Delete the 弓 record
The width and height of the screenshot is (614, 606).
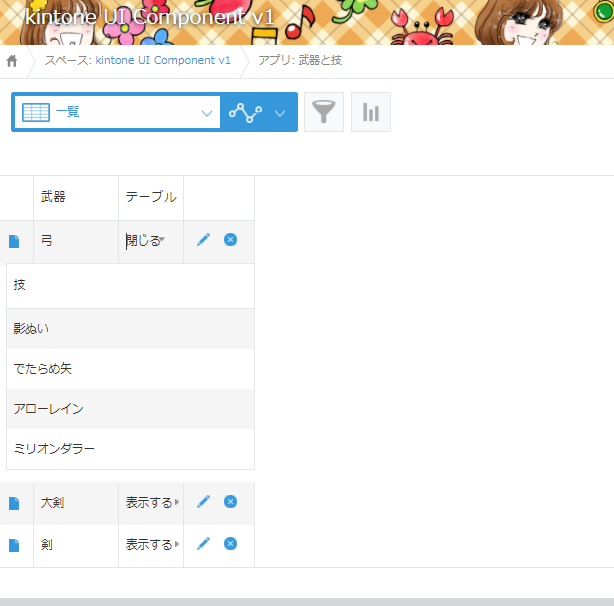pos(230,240)
